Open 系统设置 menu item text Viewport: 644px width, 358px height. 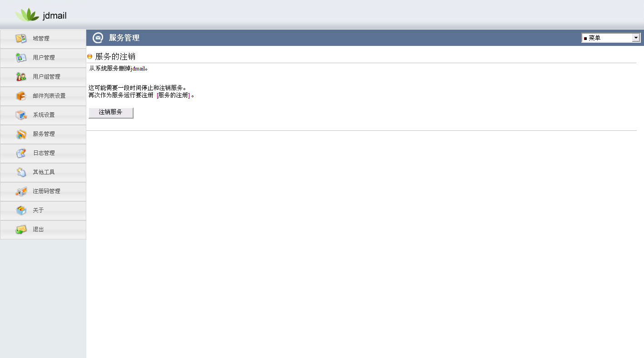(x=44, y=115)
